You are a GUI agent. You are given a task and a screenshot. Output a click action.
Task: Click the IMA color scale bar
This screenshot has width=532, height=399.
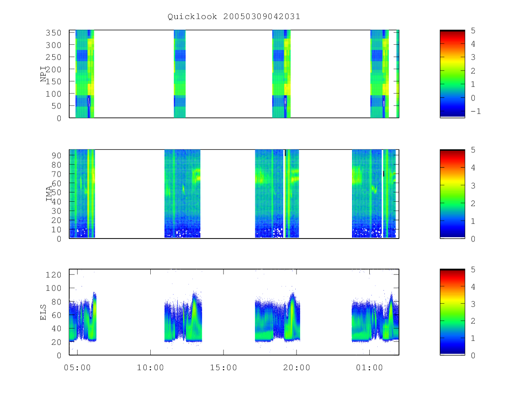(452, 194)
